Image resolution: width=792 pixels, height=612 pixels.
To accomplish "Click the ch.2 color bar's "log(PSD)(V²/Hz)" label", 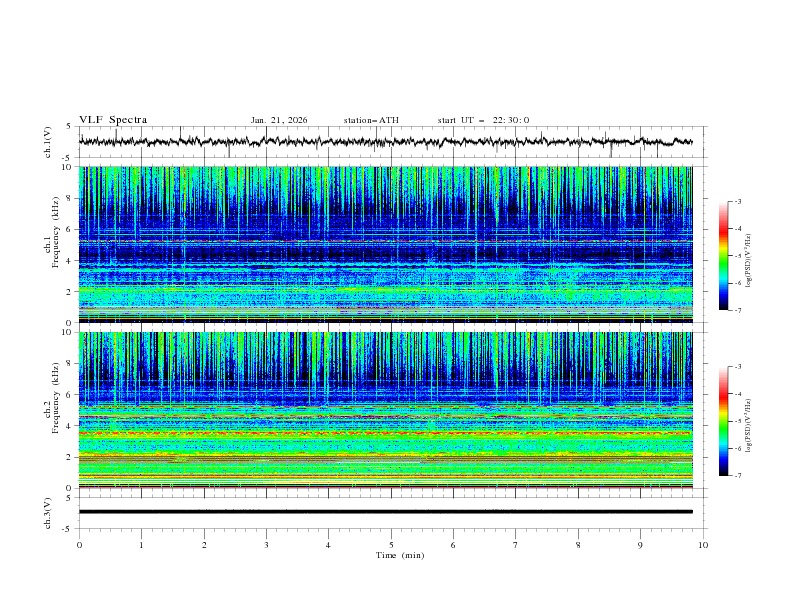I will click(749, 426).
